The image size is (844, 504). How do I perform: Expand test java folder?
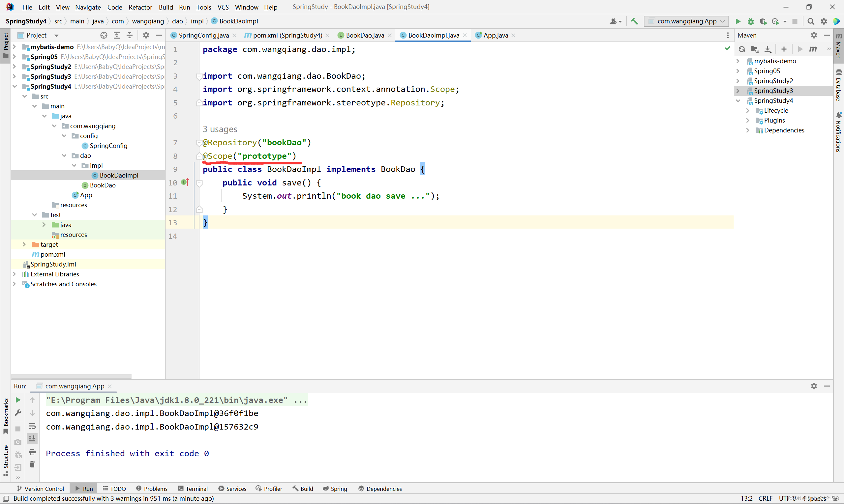point(44,225)
